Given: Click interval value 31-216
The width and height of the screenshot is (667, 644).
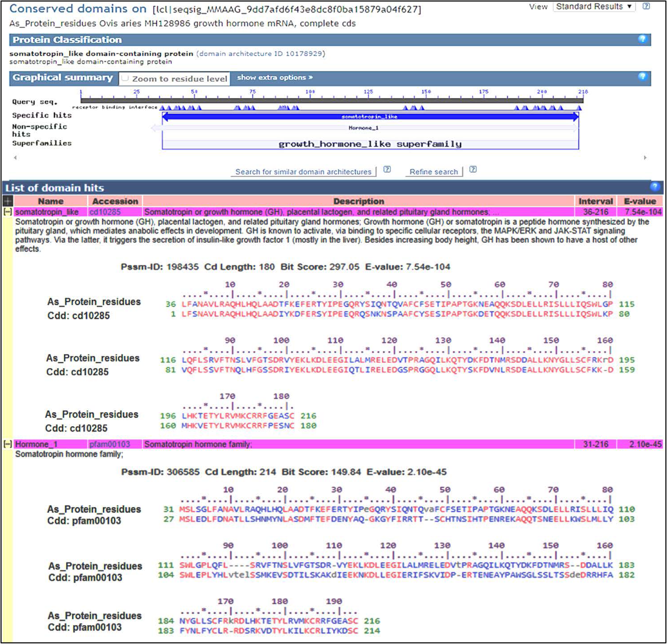Looking at the screenshot, I should pyautogui.click(x=596, y=444).
